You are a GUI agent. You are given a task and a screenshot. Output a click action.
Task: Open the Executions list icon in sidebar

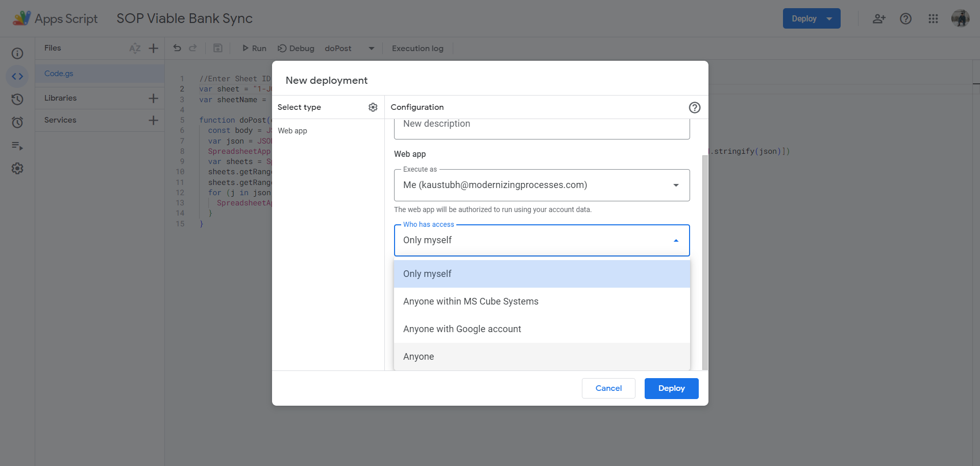click(17, 146)
